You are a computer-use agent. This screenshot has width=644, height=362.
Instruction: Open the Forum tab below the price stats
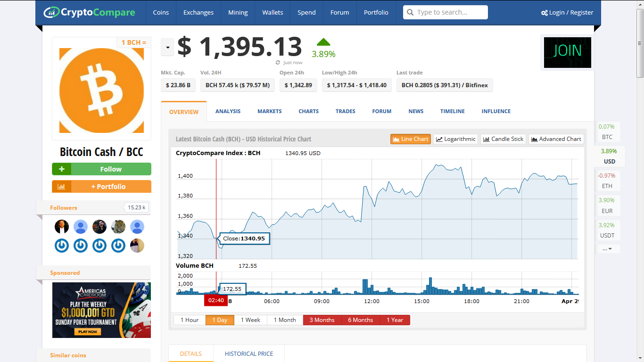pyautogui.click(x=382, y=111)
